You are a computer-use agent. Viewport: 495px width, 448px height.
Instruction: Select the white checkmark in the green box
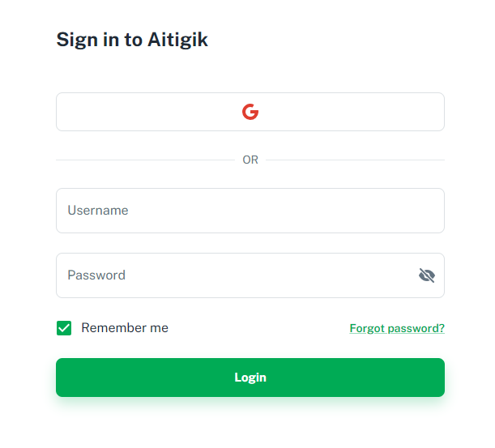[64, 328]
